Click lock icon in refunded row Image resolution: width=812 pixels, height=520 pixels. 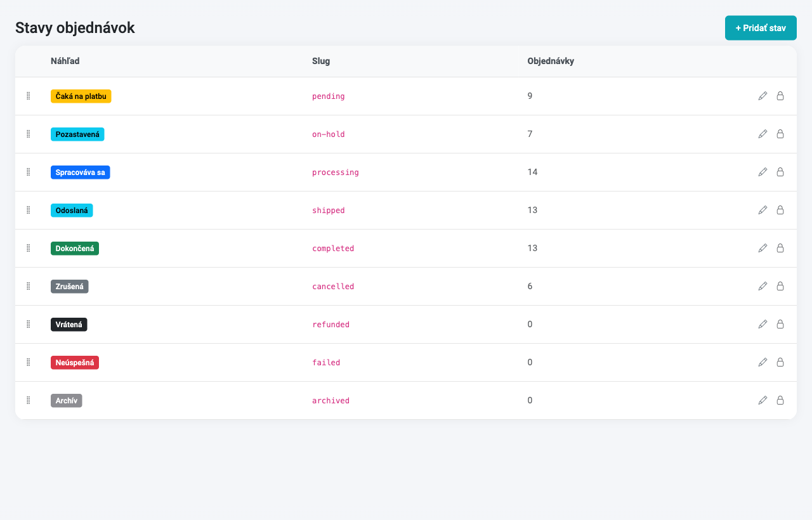780,324
